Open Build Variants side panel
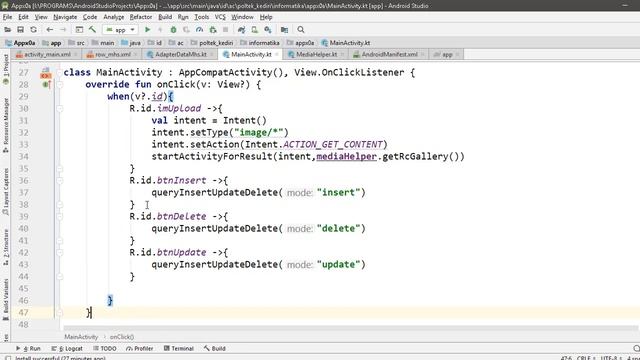 (x=6, y=299)
